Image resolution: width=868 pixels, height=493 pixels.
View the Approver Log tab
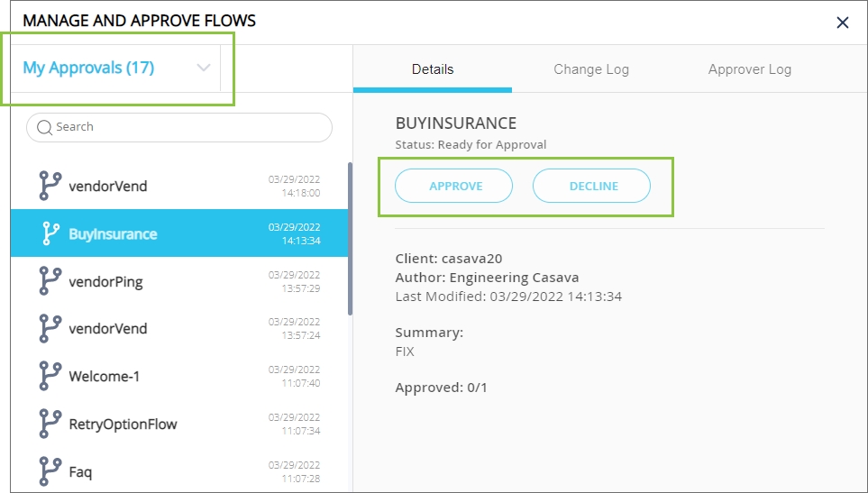749,69
